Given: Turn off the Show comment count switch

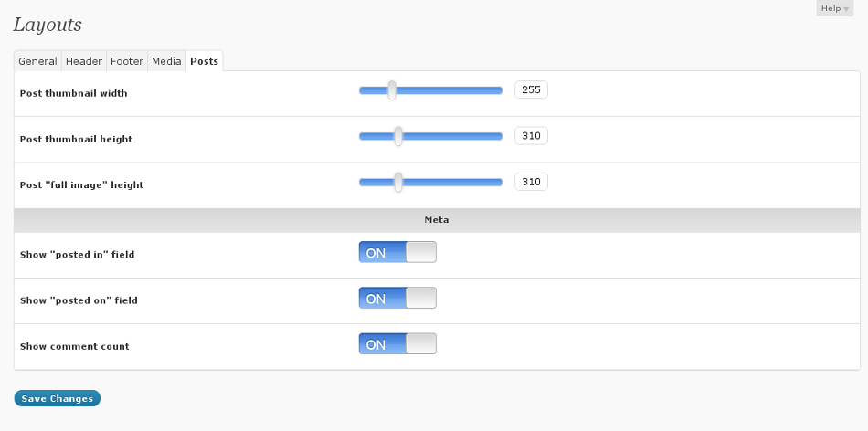Looking at the screenshot, I should click(x=397, y=344).
